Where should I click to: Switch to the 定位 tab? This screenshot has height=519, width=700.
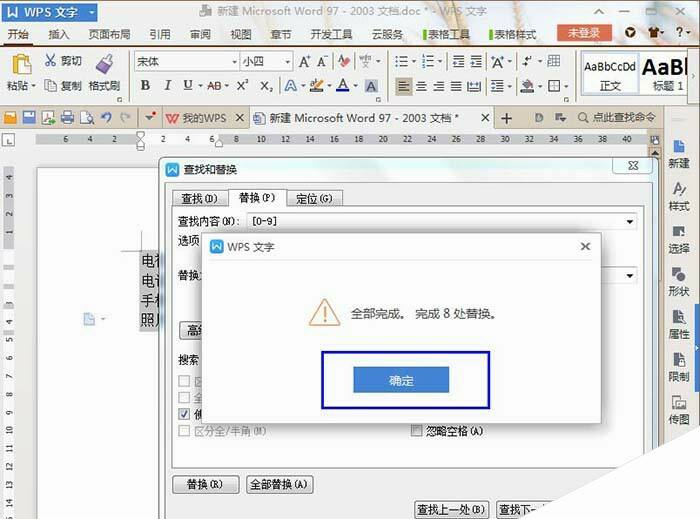(x=314, y=199)
